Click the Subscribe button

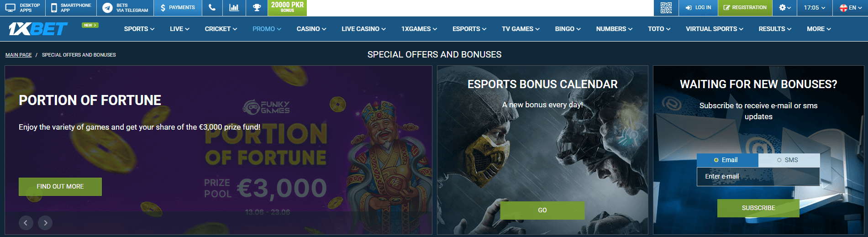coord(758,208)
